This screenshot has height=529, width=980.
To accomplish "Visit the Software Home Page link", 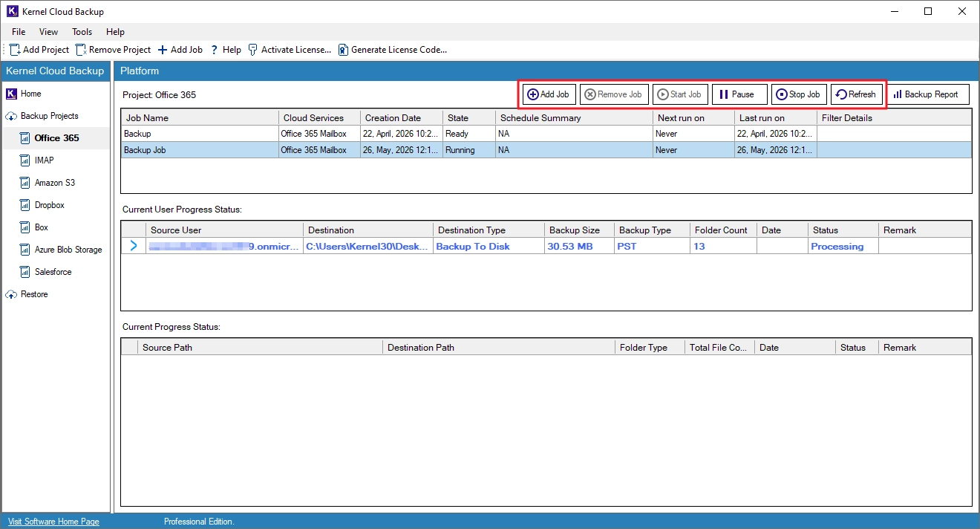I will (53, 522).
